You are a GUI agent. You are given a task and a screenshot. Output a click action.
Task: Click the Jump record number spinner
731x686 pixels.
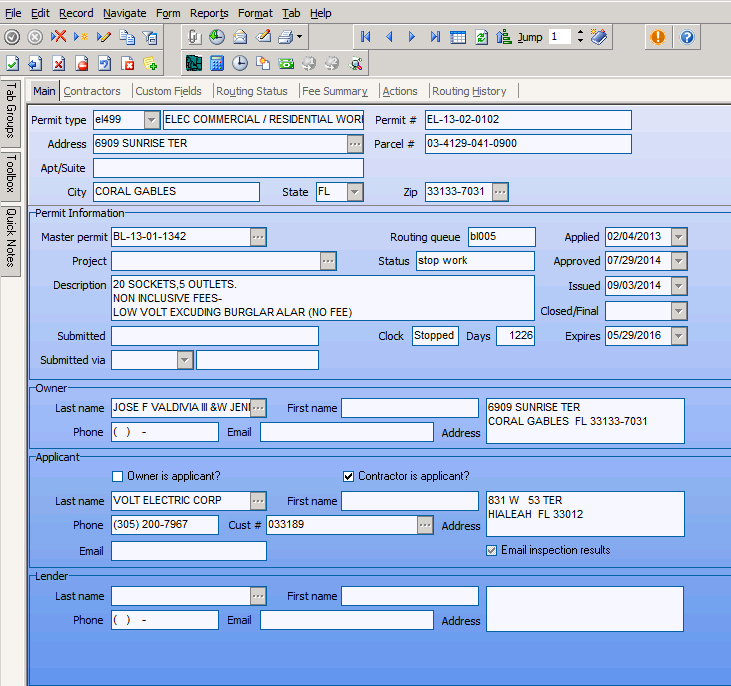click(x=579, y=37)
